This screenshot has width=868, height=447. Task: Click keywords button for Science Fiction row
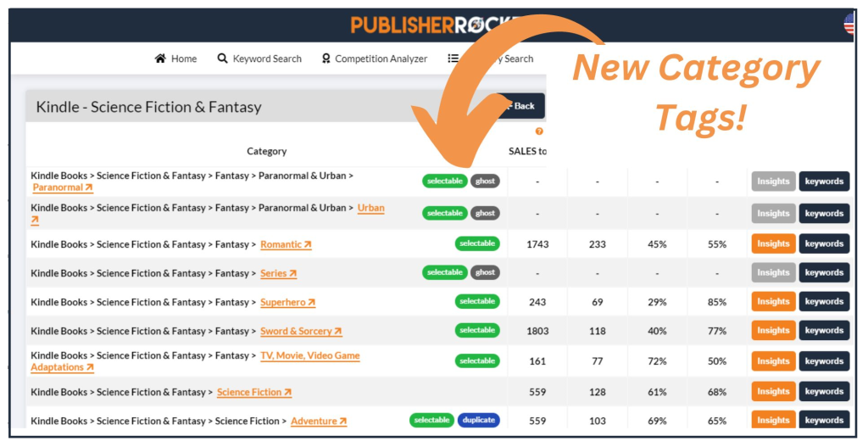[824, 392]
